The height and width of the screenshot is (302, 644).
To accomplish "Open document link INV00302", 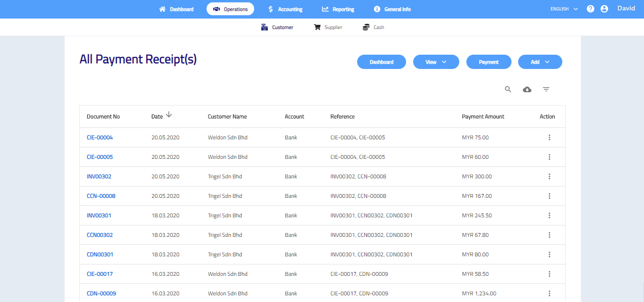I will 99,176.
